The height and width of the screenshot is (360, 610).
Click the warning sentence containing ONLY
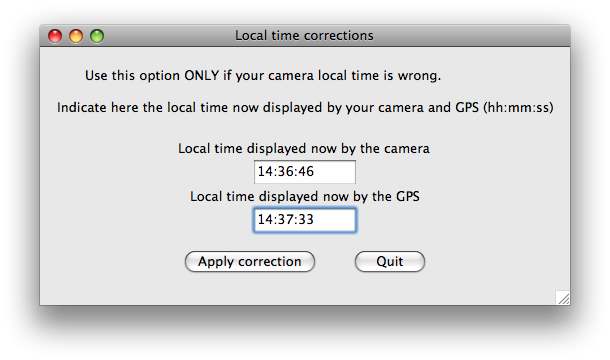[263, 76]
